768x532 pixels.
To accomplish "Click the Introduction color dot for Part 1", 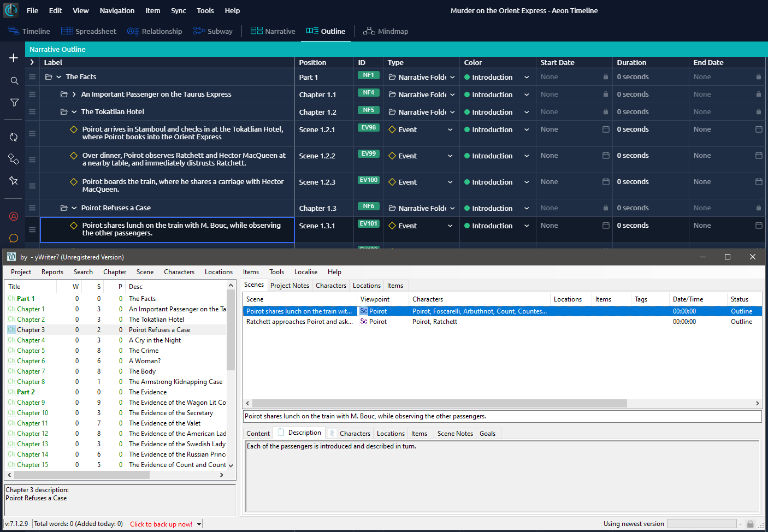I will (467, 78).
